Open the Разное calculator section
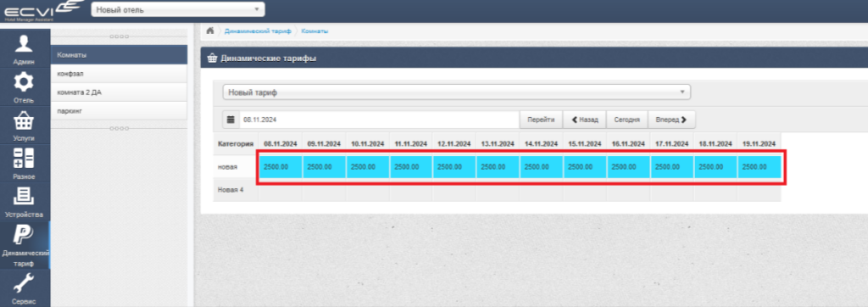 click(25, 163)
